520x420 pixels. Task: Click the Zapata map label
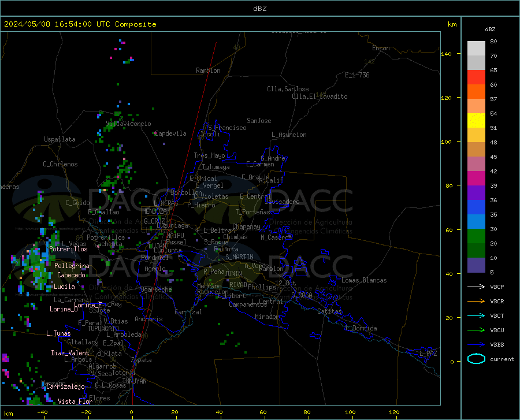[x=142, y=360]
